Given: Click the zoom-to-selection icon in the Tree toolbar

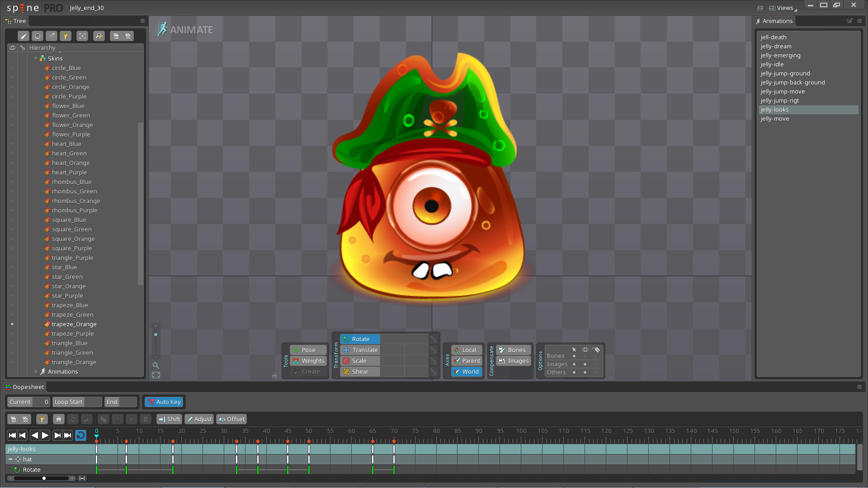Looking at the screenshot, I should (x=82, y=36).
